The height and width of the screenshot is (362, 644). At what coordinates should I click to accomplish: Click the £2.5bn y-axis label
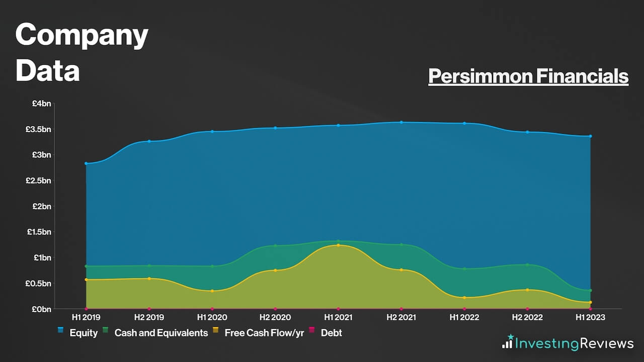tap(39, 180)
